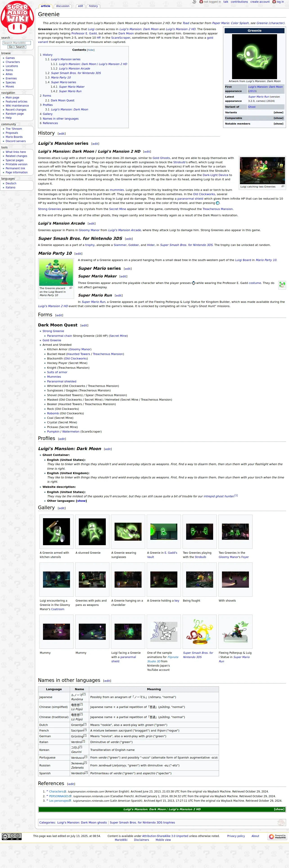
Task: Open the Flipnote sample animation image
Action: pyautogui.click(x=164, y=632)
